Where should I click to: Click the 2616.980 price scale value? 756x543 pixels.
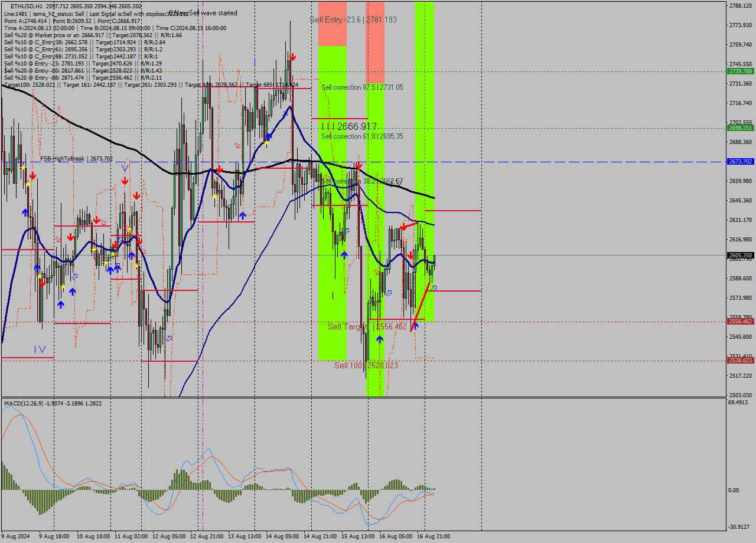(x=741, y=239)
